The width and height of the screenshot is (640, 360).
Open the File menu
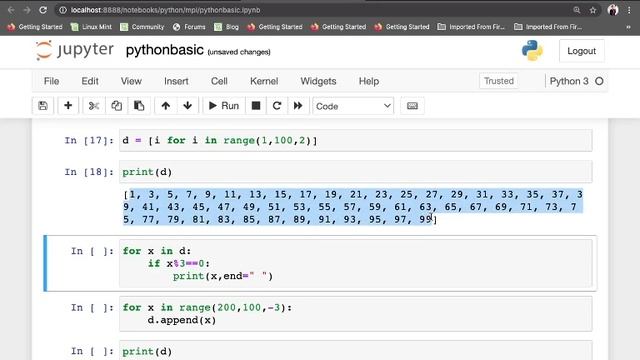coord(51,81)
